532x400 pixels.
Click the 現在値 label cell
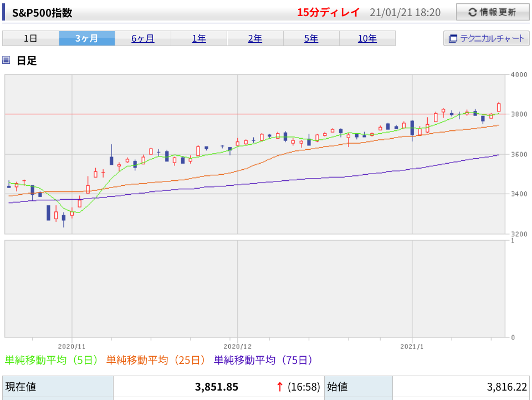(x=58, y=387)
